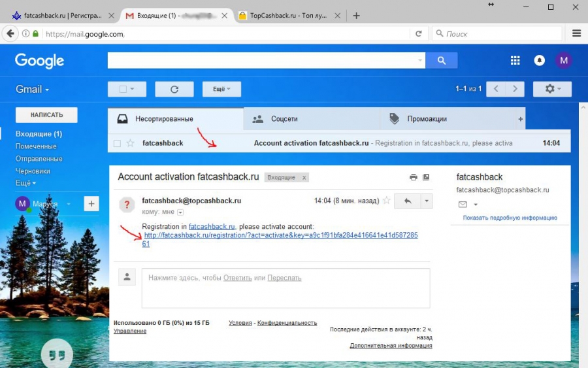
Task: Switch to the TopCashback.ru browser tab
Action: (x=288, y=16)
